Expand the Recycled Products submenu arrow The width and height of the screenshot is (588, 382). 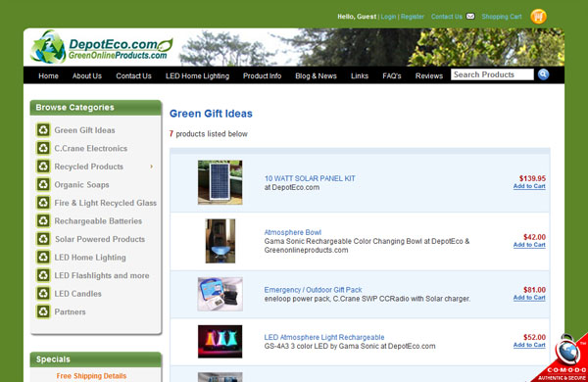[152, 167]
